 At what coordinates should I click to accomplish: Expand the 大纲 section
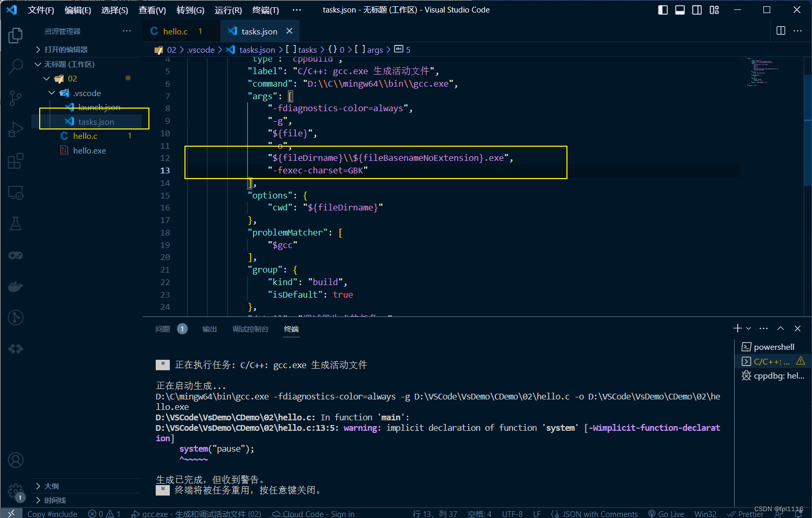pos(48,486)
